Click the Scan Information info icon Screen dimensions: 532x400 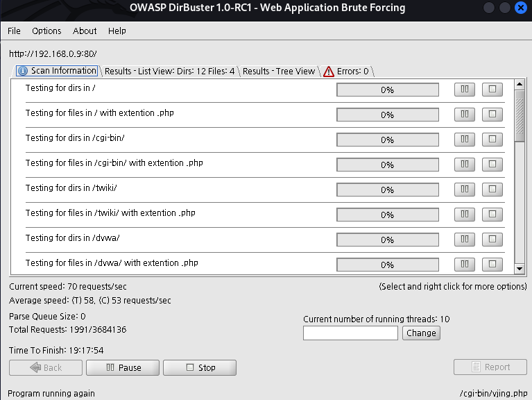pos(22,71)
